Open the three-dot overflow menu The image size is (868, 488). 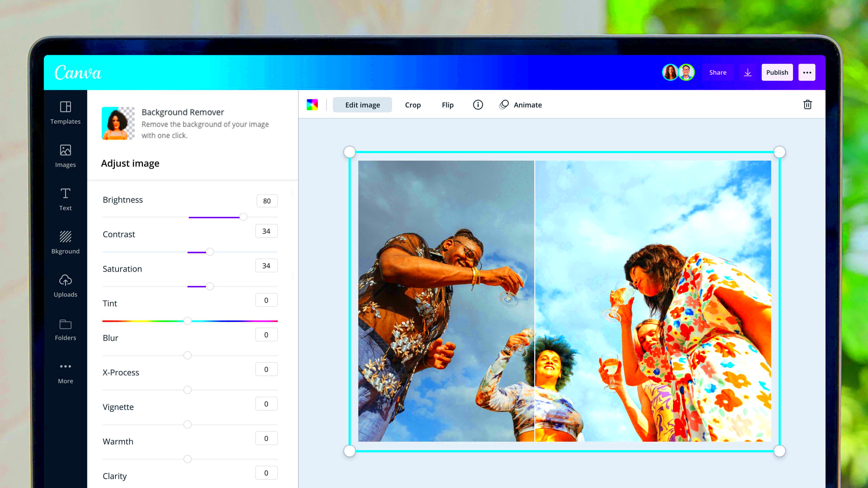[x=808, y=72]
